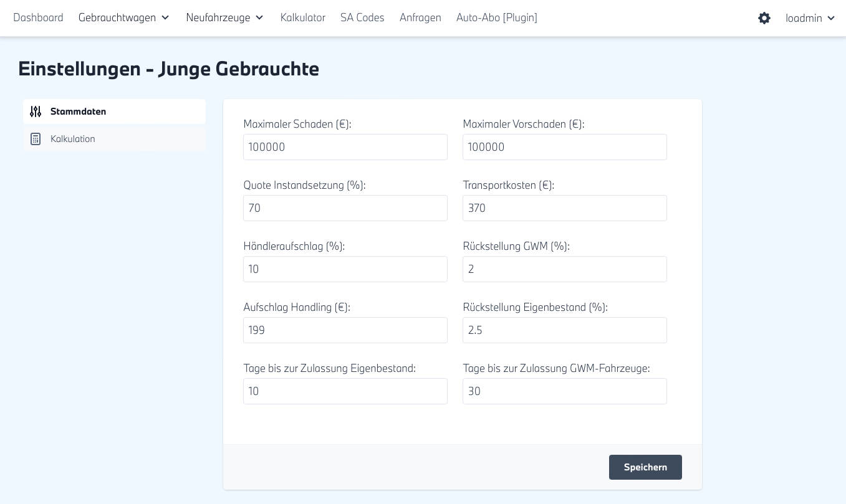The image size is (846, 504).
Task: Select the Transportkosten input field
Action: (564, 208)
